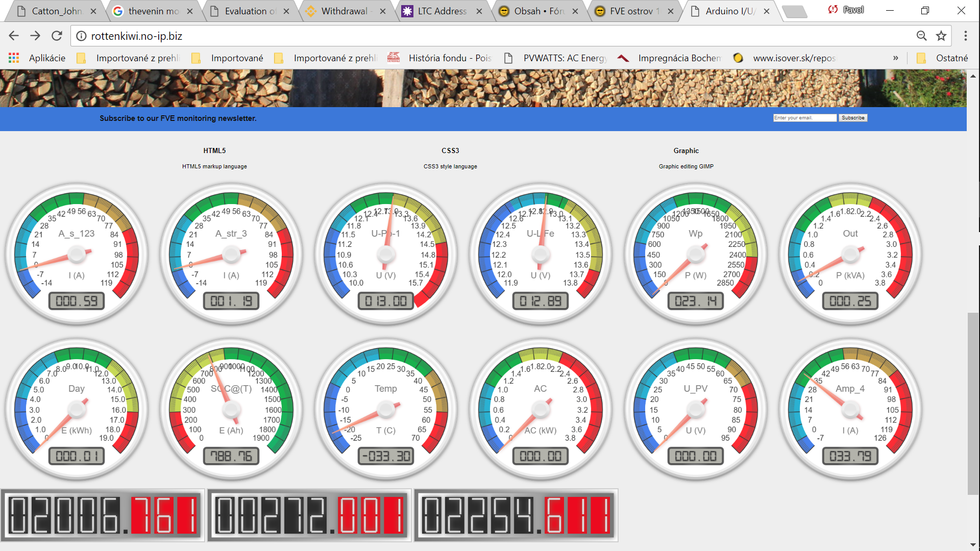
Task: Click the Enter your email field
Action: (804, 118)
